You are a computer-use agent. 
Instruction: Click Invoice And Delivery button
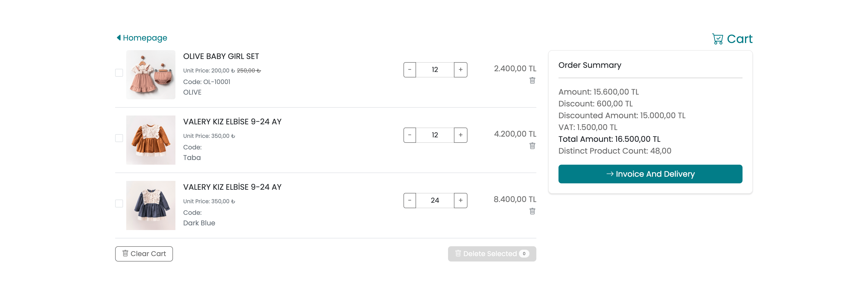650,174
